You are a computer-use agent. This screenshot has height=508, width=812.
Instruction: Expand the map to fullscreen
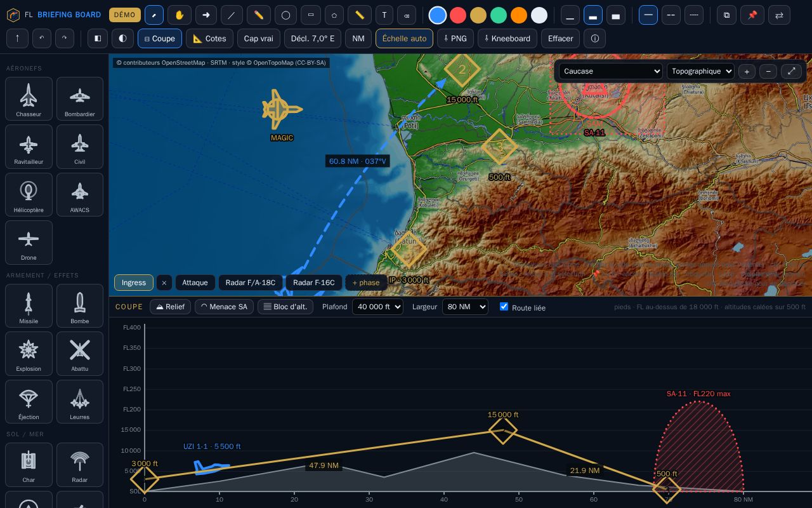(x=792, y=71)
